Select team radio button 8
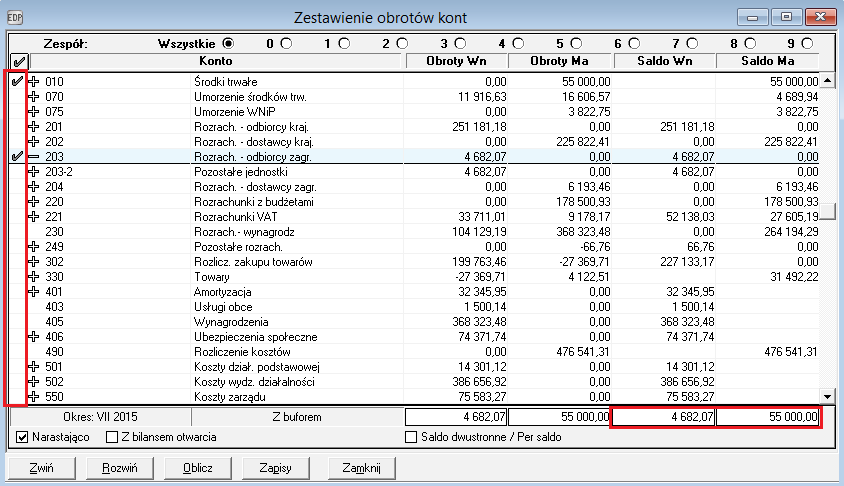The height and width of the screenshot is (486, 844). (750, 44)
